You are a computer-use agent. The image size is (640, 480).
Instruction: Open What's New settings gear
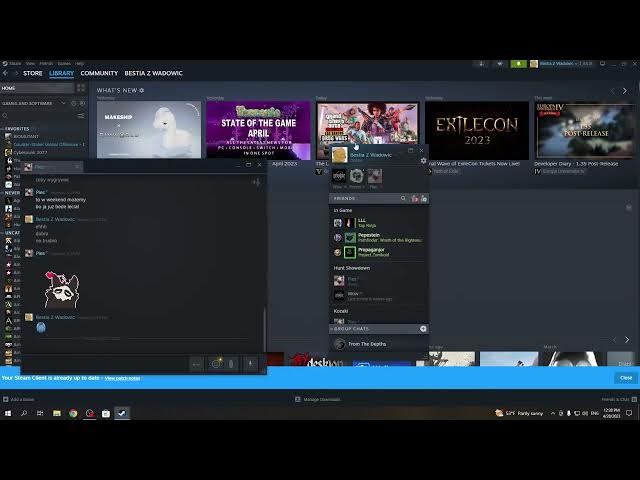[142, 90]
